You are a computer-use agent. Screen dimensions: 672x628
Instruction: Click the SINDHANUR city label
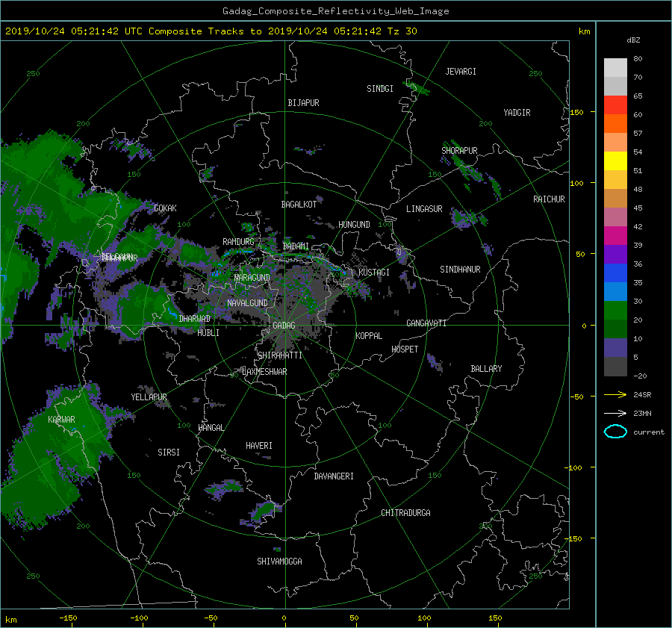(x=460, y=270)
